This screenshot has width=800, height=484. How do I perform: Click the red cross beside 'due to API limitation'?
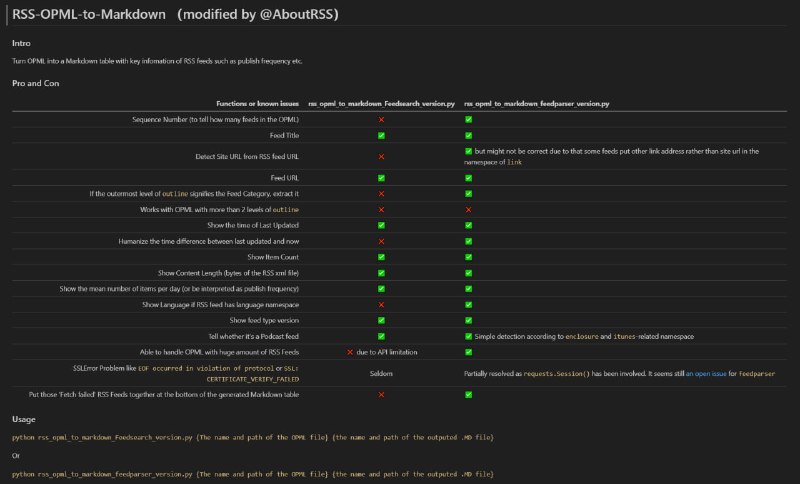pyautogui.click(x=350, y=352)
